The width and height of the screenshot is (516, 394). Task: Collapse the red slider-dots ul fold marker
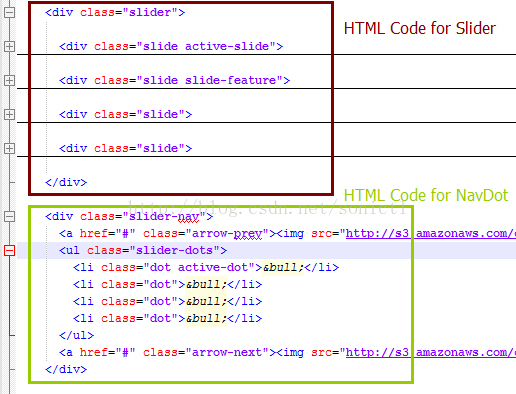[9, 251]
